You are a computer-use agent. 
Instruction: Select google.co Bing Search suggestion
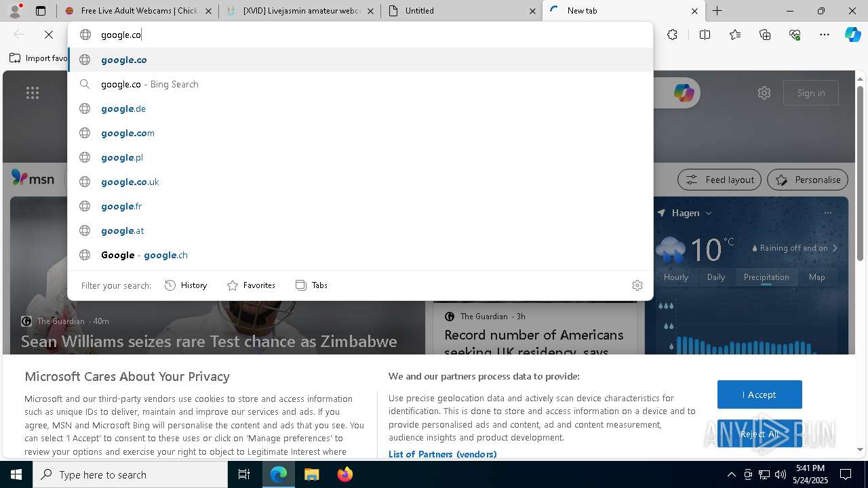click(361, 84)
